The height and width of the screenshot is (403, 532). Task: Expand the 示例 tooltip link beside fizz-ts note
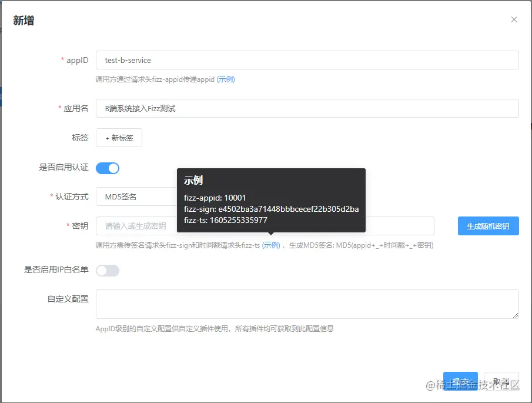[271, 245]
